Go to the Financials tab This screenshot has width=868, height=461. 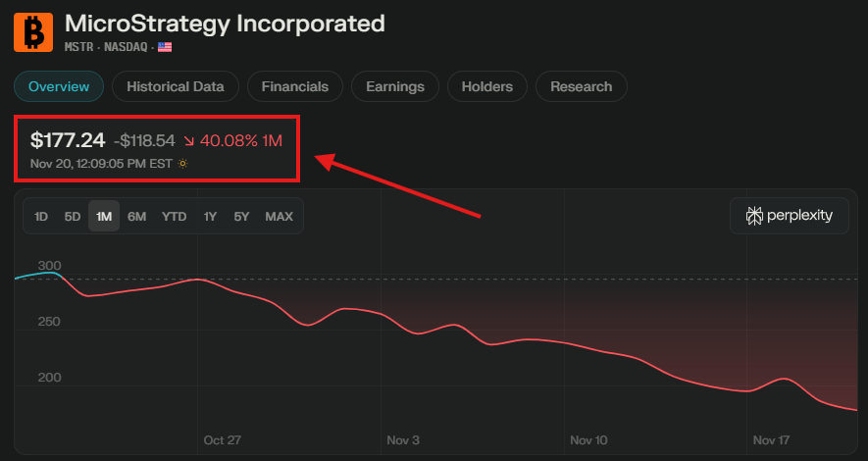click(294, 86)
